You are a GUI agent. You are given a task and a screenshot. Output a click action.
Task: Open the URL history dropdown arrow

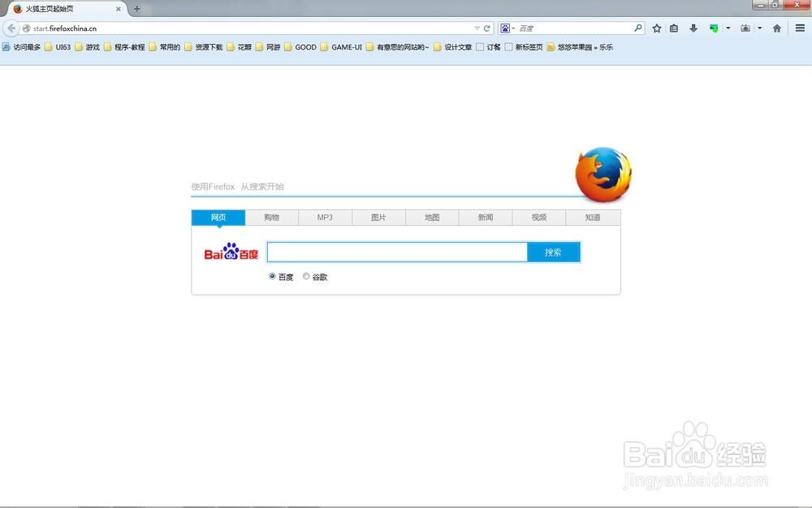coord(477,28)
